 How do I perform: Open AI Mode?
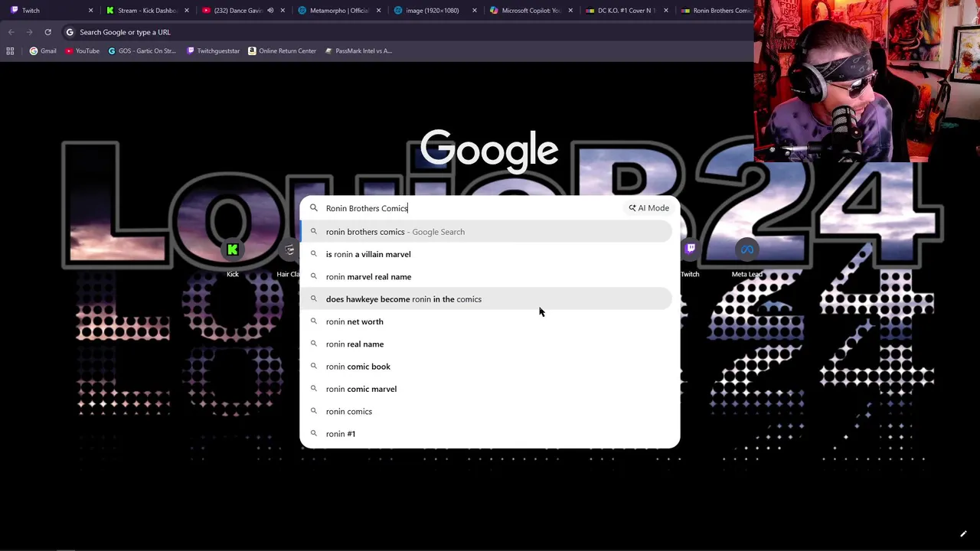649,208
